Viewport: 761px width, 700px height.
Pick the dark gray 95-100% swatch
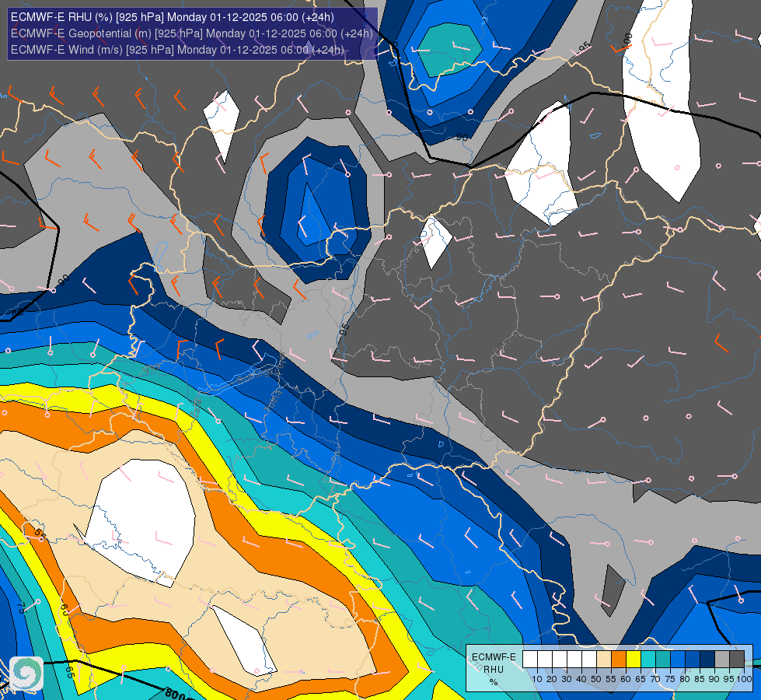[x=737, y=660]
